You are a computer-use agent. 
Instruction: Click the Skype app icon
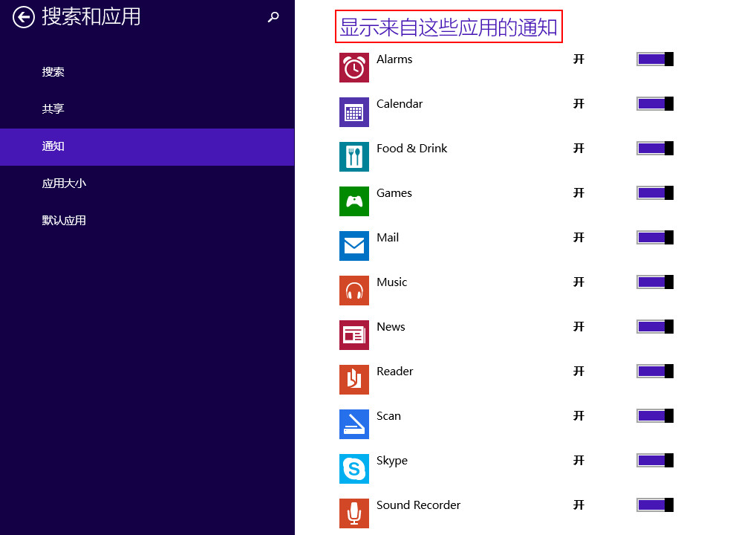click(354, 469)
